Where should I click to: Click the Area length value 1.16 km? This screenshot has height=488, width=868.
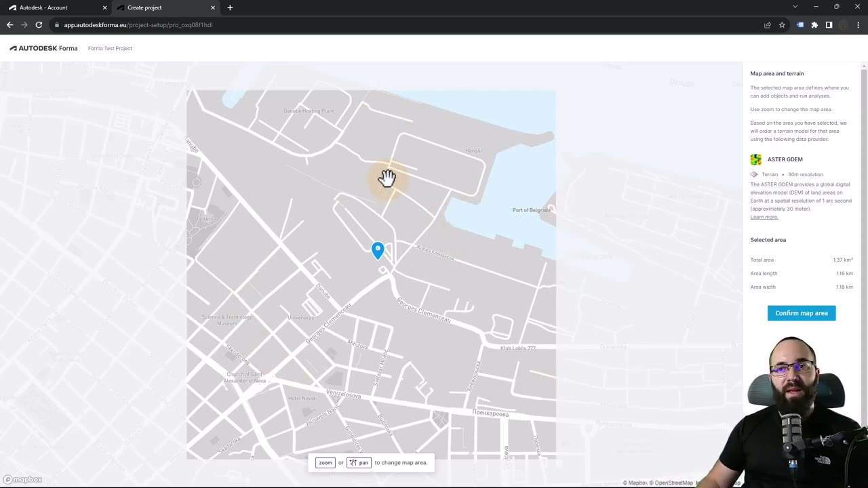click(844, 273)
